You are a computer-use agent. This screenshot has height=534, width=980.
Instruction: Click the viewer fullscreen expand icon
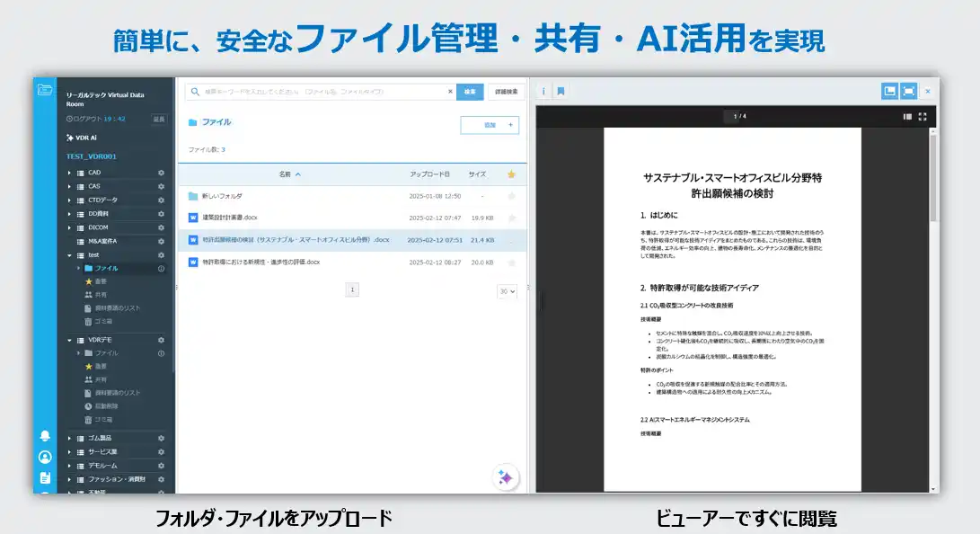[923, 116]
